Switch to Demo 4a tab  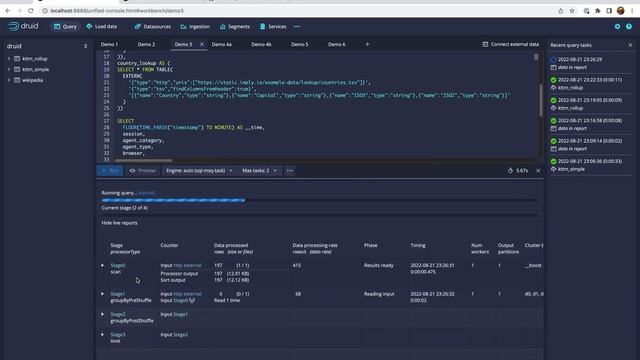[222, 44]
